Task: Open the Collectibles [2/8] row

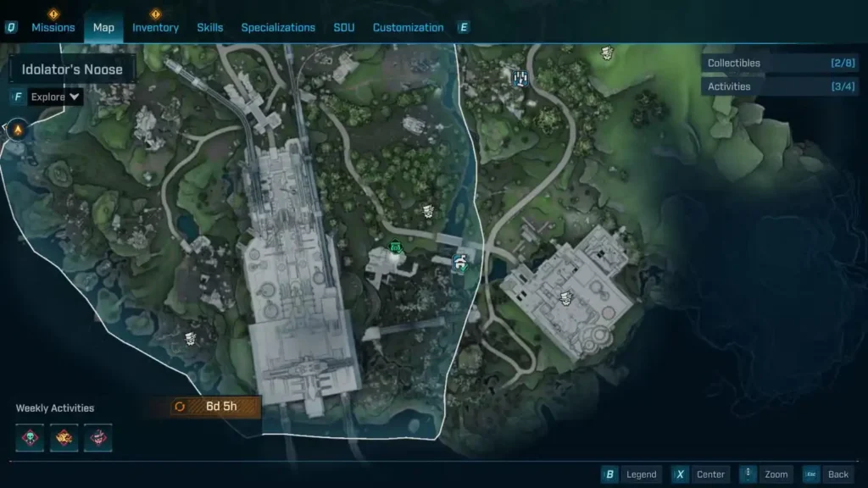Action: (x=780, y=63)
